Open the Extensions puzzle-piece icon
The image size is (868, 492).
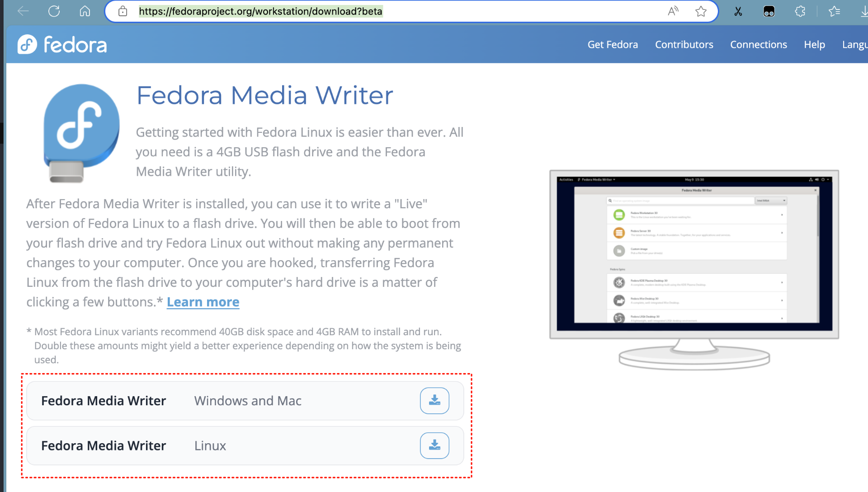800,11
